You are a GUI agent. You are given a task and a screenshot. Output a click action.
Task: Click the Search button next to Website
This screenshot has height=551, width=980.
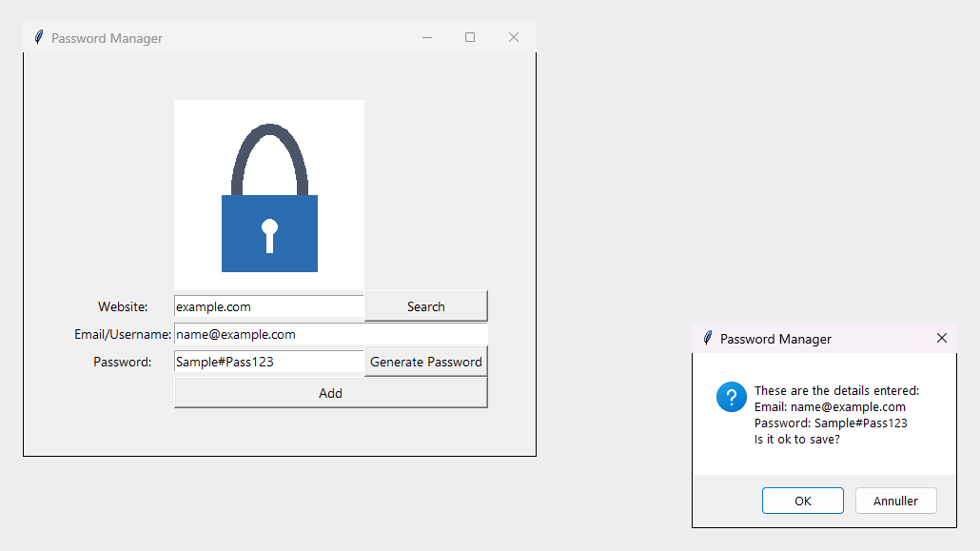click(425, 306)
